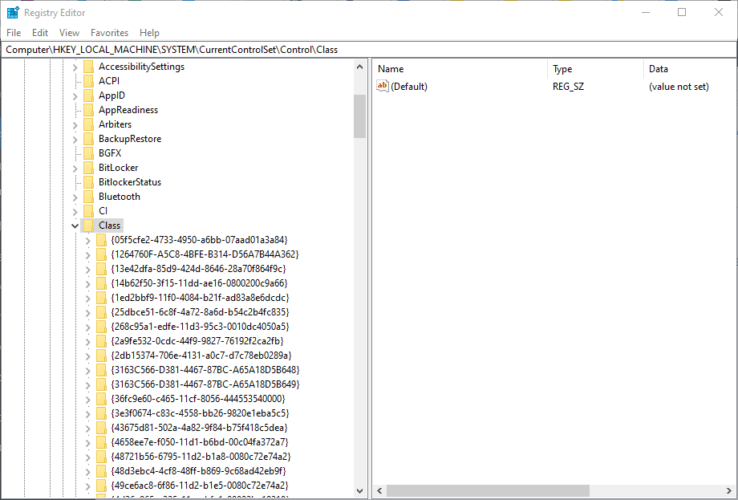Click the BackupRestore folder icon
Screen dimensions: 738x500
coord(88,139)
